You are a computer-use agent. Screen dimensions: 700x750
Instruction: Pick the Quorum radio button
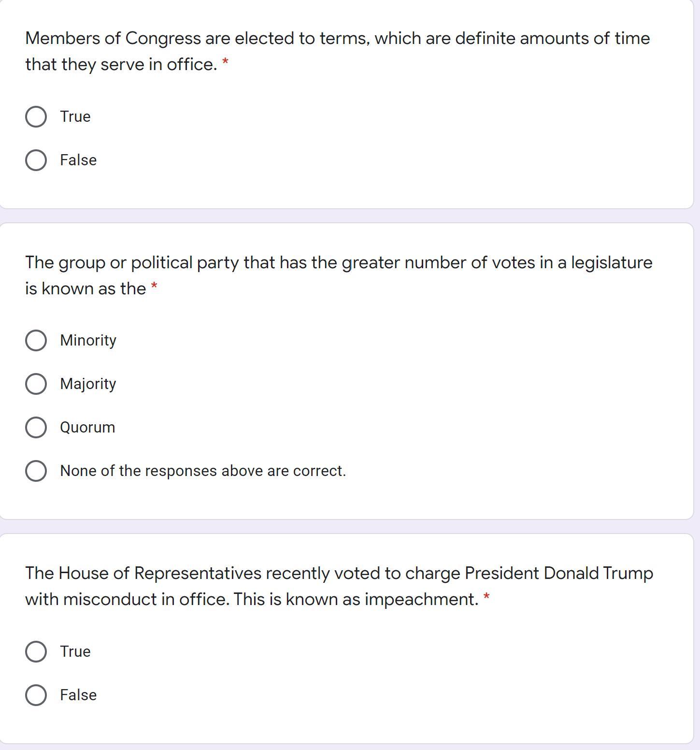pos(36,428)
